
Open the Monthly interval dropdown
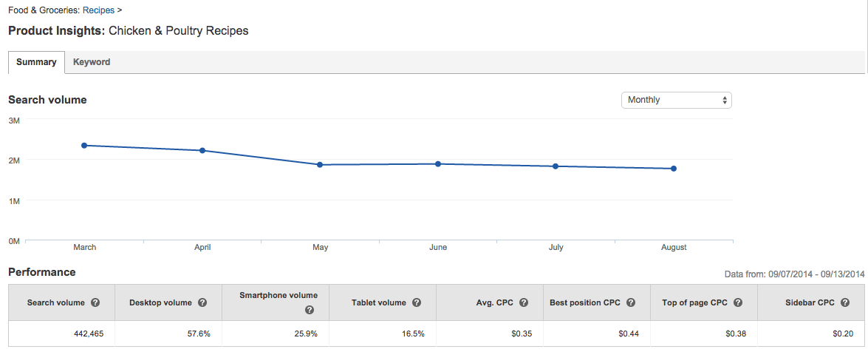coord(676,100)
